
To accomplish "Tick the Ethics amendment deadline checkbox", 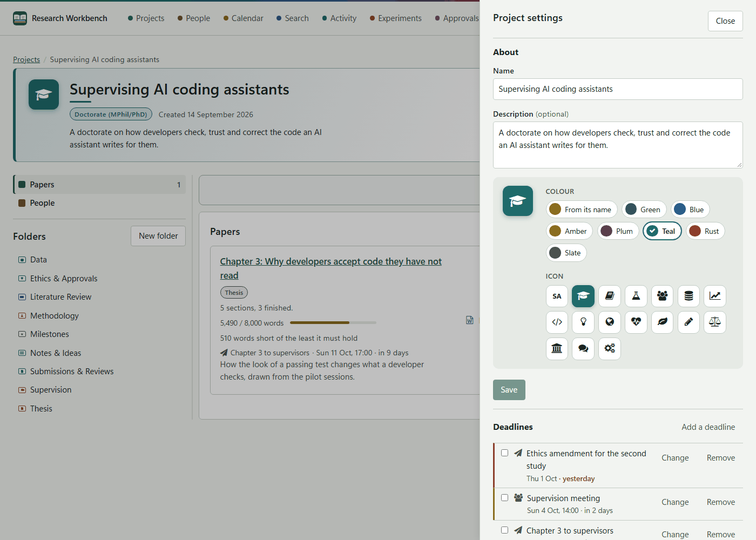I will click(504, 453).
